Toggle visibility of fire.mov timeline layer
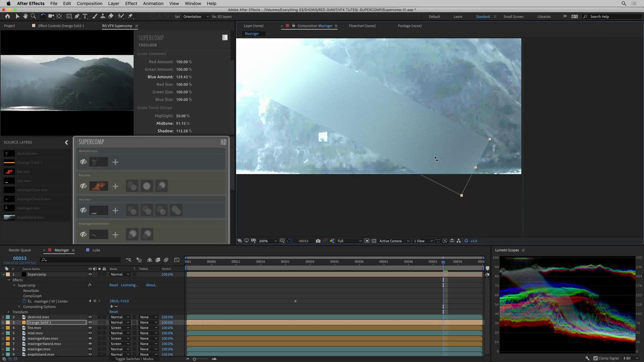 tap(90, 328)
